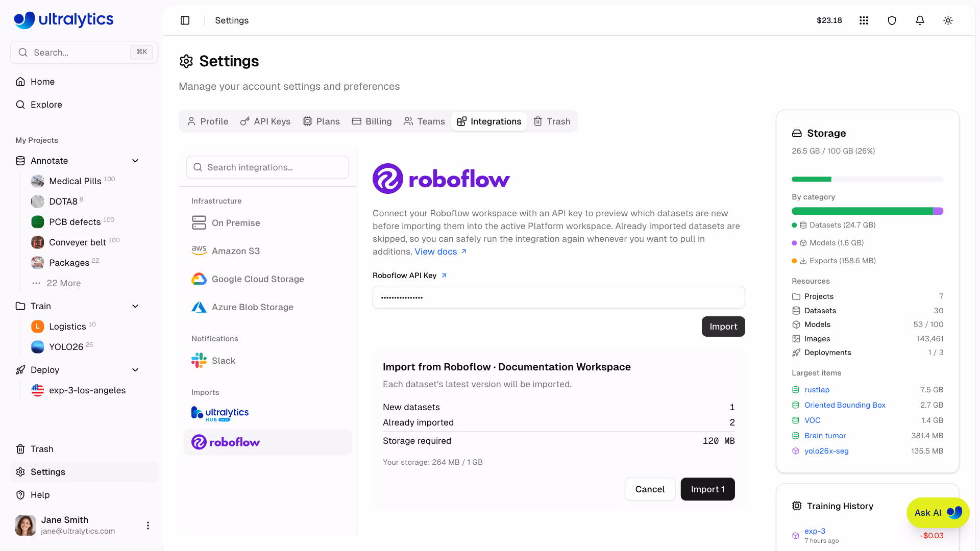Open Trash in sidebar

coord(84,449)
